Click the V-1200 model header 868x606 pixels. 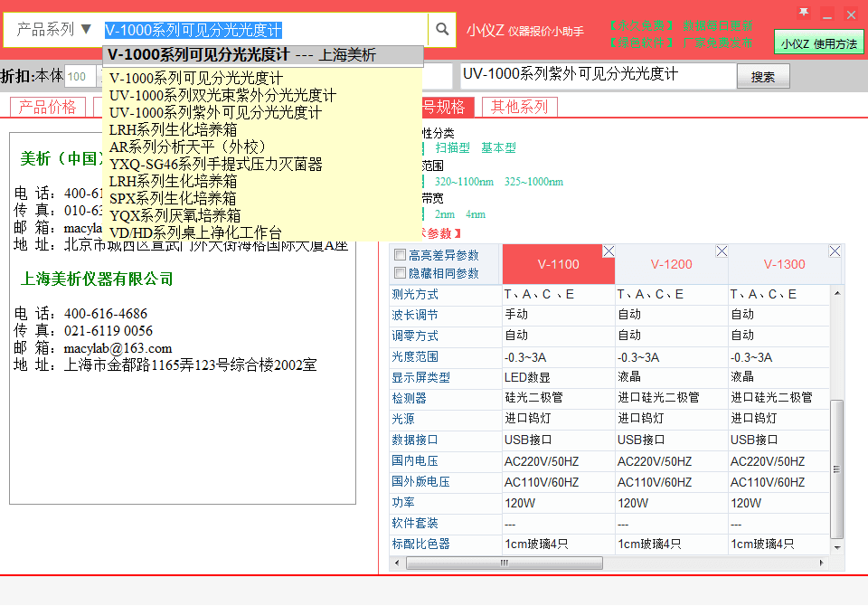tap(672, 264)
